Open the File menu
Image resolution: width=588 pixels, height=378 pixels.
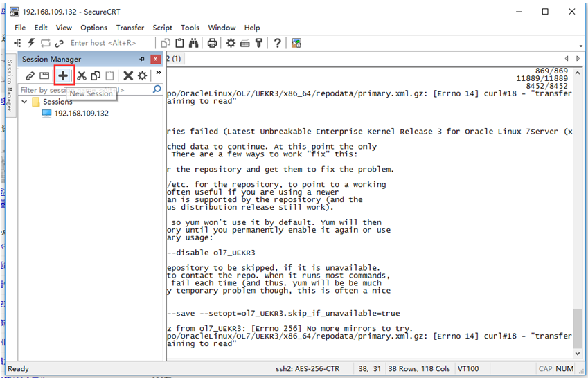[x=20, y=28]
